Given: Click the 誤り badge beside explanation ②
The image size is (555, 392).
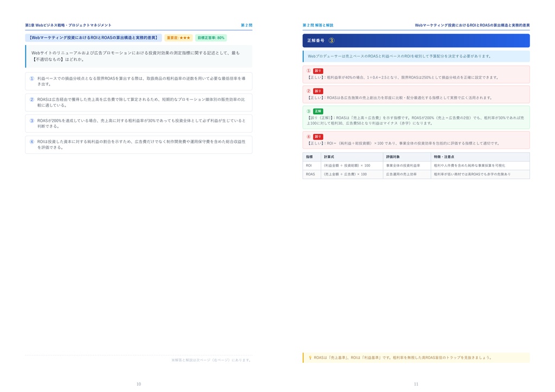Looking at the screenshot, I should (x=318, y=91).
